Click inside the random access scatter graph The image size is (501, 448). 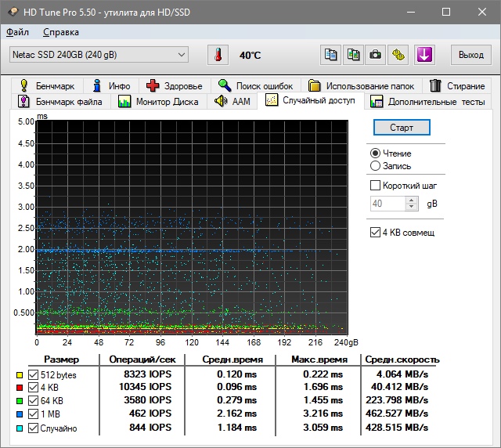(192, 227)
